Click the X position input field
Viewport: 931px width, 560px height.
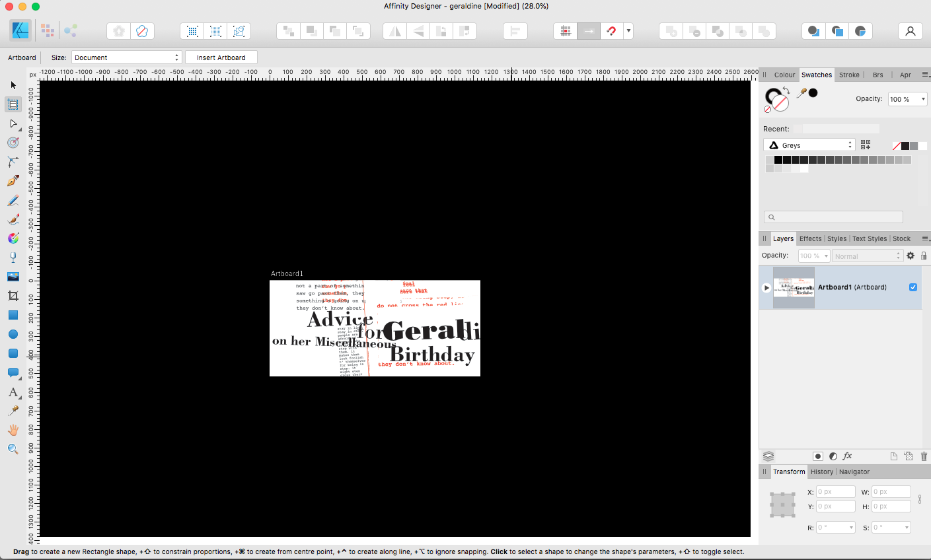(836, 492)
